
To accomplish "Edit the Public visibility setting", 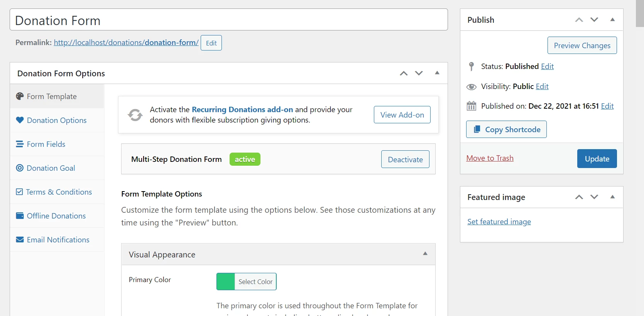I will (x=542, y=86).
